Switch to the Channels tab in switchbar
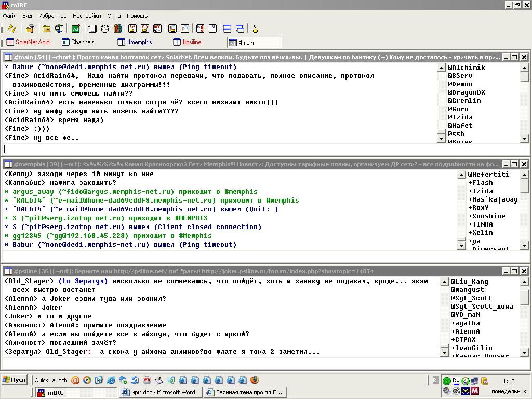The width and height of the screenshot is (532, 399). 82,42
